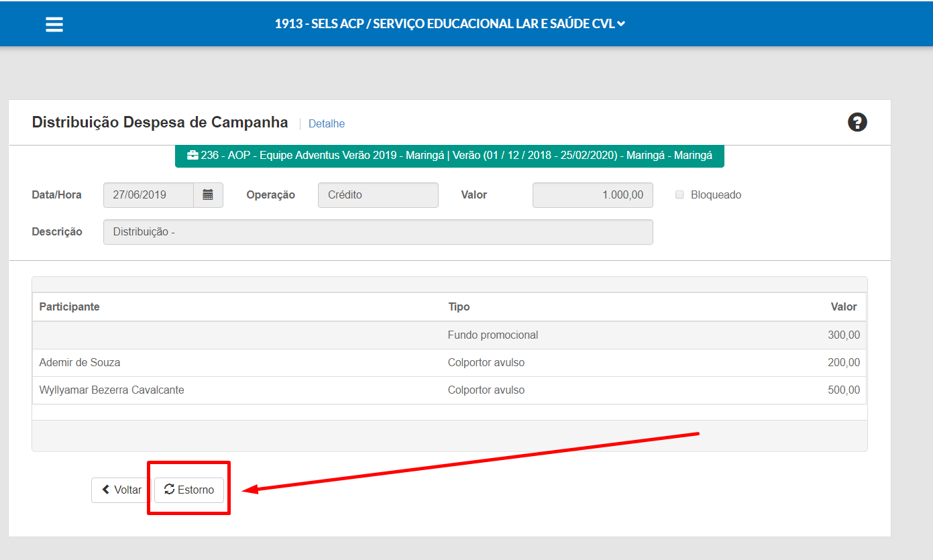
Task: Click the Distribuição Despesa de Campanha title
Action: coord(160,123)
